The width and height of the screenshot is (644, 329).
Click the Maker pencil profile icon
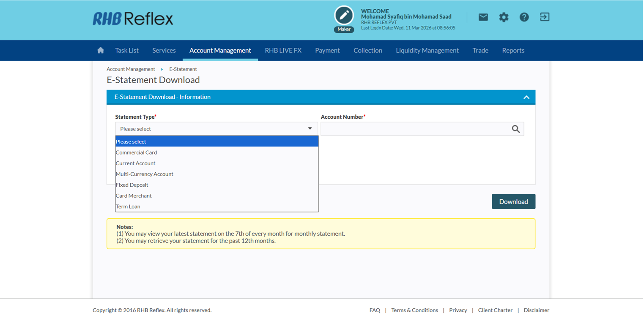click(x=344, y=16)
